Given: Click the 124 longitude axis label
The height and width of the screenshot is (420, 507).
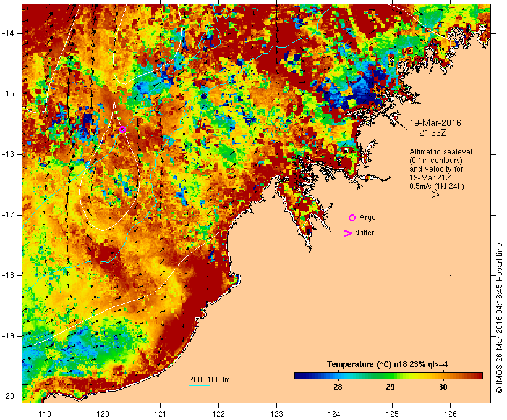Looking at the screenshot, I should (x=334, y=414).
